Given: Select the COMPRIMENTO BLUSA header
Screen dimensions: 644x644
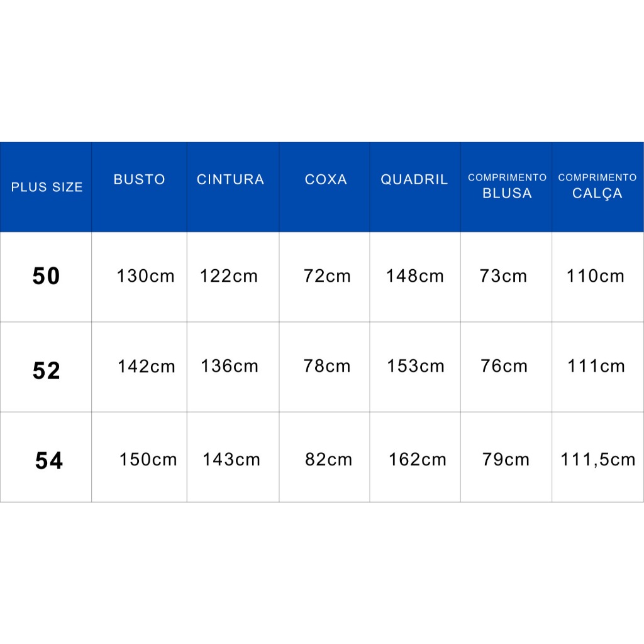Looking at the screenshot, I should click(x=507, y=186).
